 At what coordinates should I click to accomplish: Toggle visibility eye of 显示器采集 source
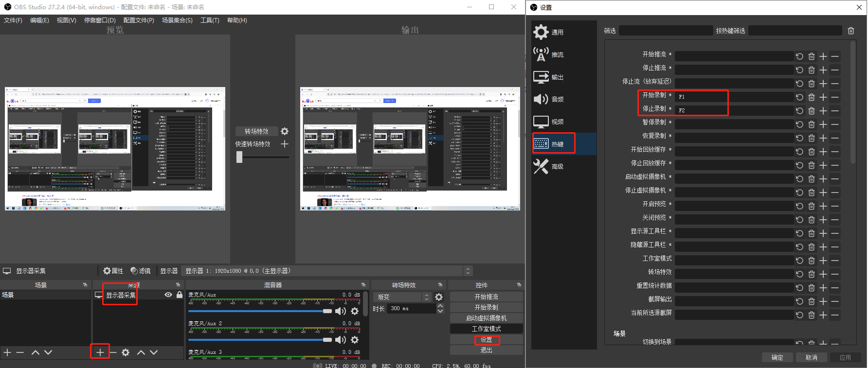[168, 295]
